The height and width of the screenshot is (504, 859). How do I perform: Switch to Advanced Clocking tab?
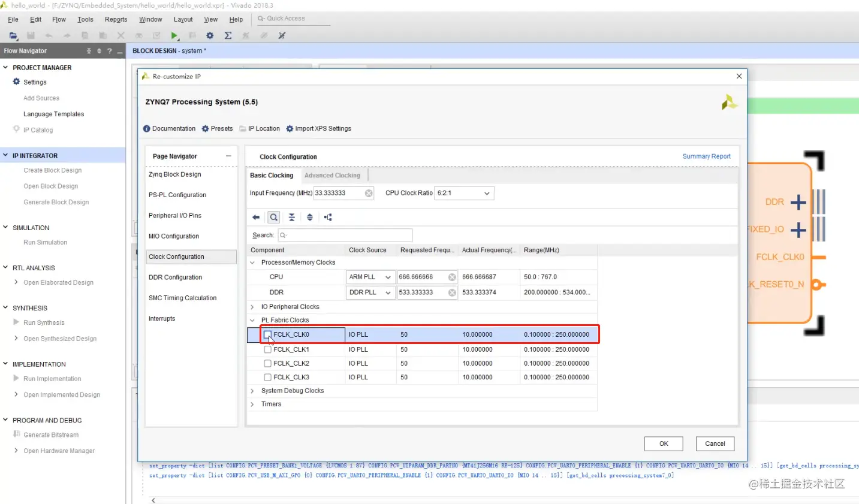pos(332,176)
